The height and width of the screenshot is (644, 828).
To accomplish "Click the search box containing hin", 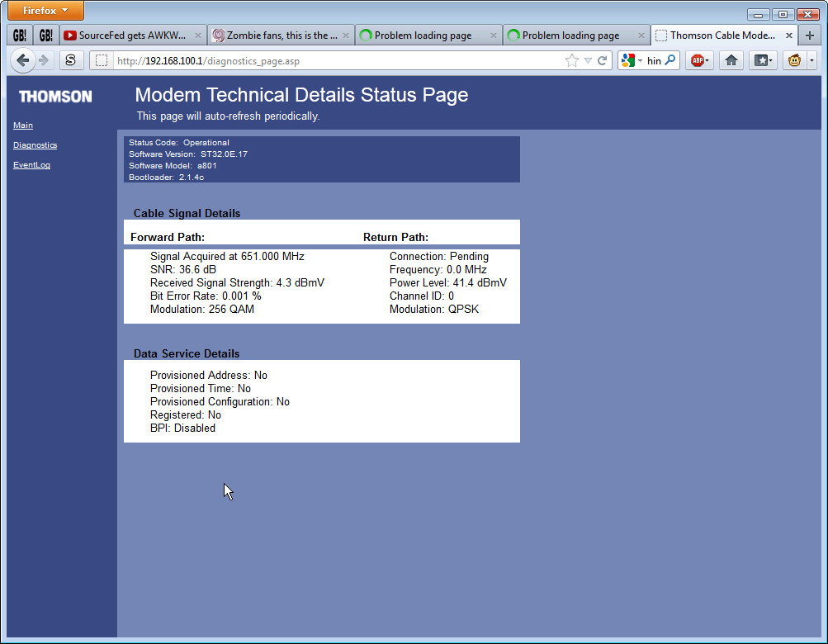I will click(x=655, y=61).
